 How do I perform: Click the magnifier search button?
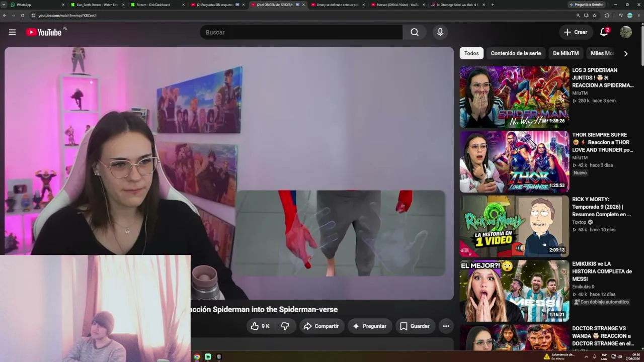coord(414,32)
